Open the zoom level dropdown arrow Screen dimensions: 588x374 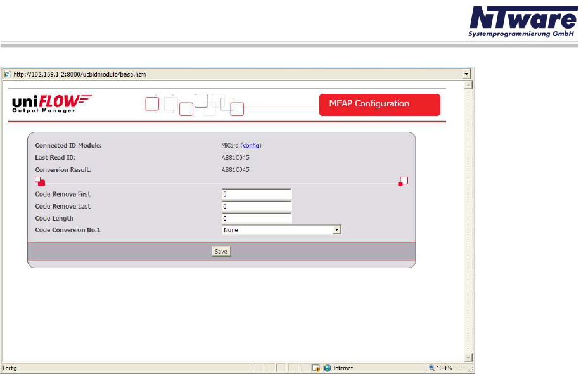pyautogui.click(x=461, y=368)
